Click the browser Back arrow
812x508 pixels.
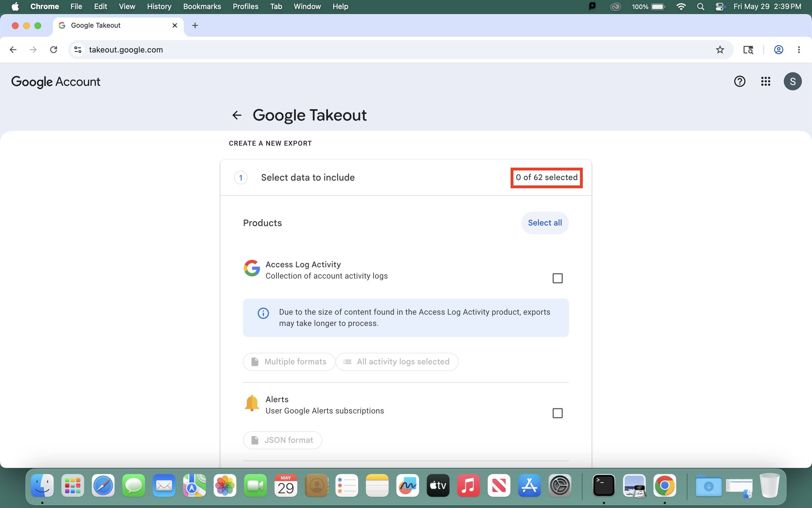[x=13, y=50]
